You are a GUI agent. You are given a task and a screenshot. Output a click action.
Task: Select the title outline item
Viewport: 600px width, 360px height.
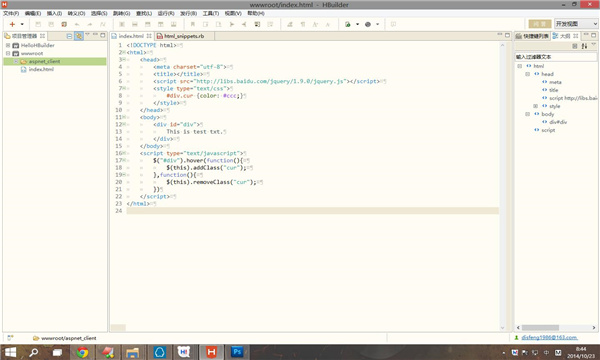click(x=554, y=90)
